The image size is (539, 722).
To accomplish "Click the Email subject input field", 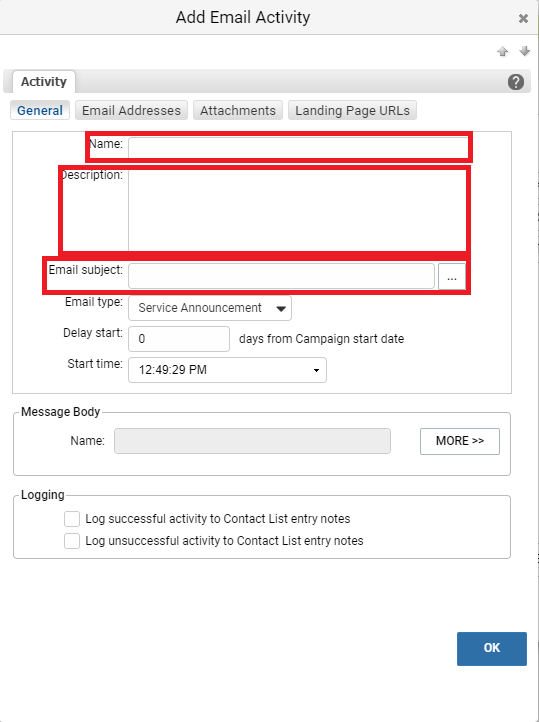I will pyautogui.click(x=281, y=276).
